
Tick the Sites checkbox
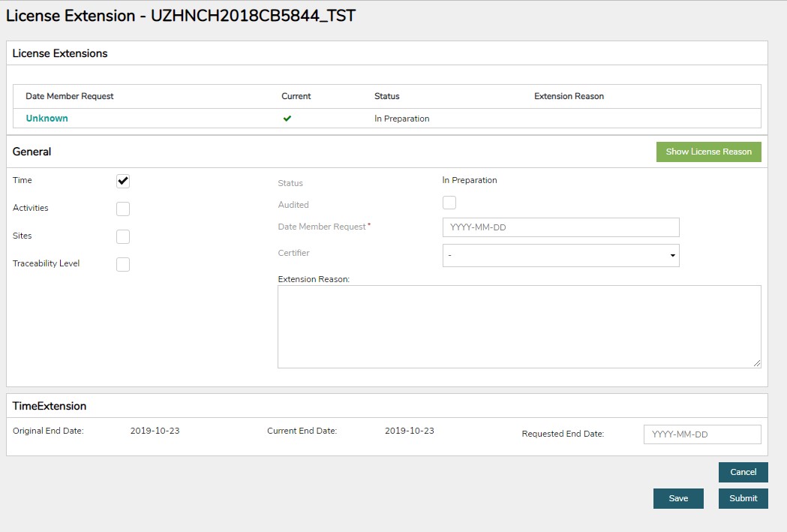(123, 236)
